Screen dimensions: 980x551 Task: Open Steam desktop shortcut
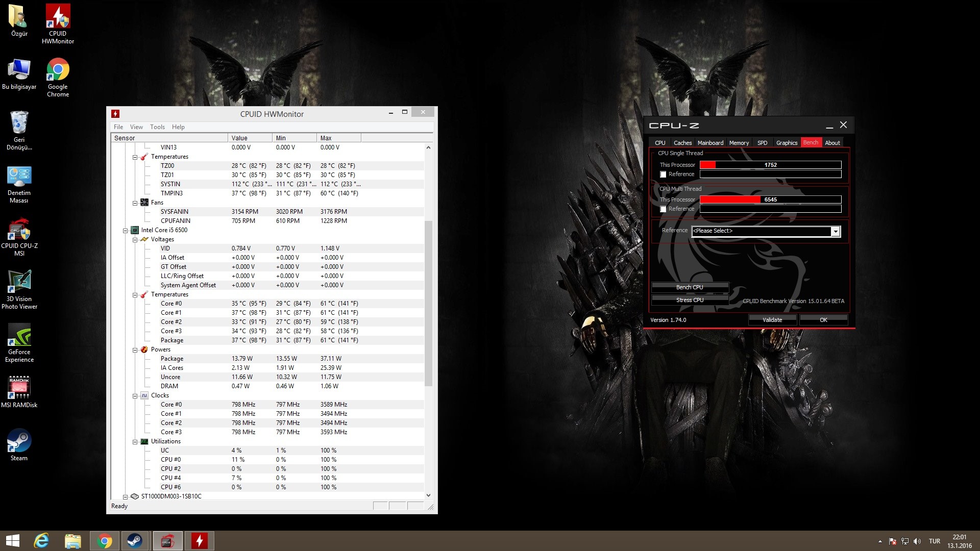[19, 445]
